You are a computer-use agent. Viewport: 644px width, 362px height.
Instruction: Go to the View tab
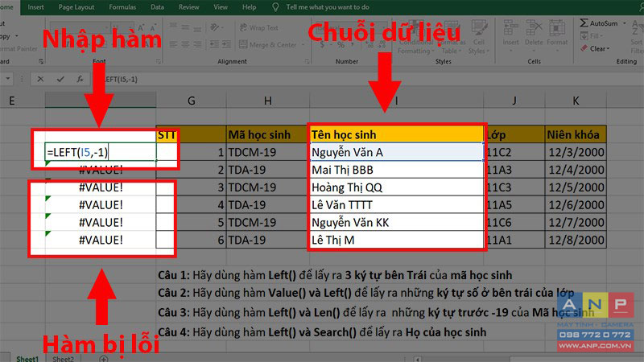tap(221, 7)
